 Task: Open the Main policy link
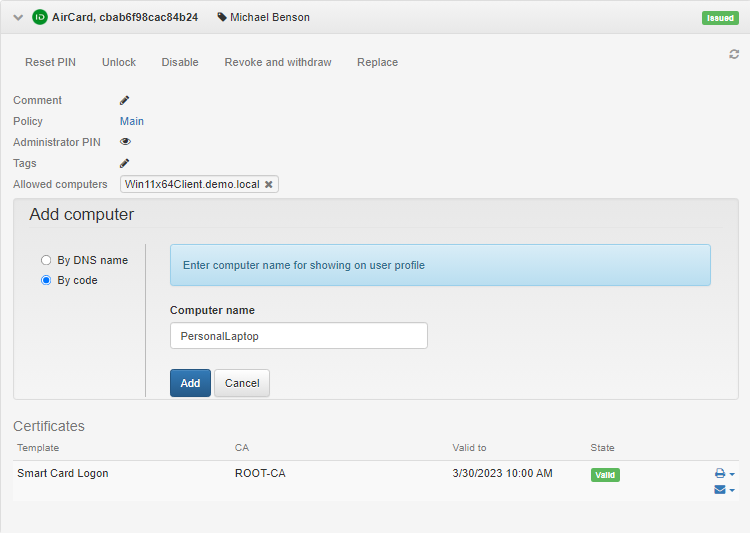(x=132, y=121)
